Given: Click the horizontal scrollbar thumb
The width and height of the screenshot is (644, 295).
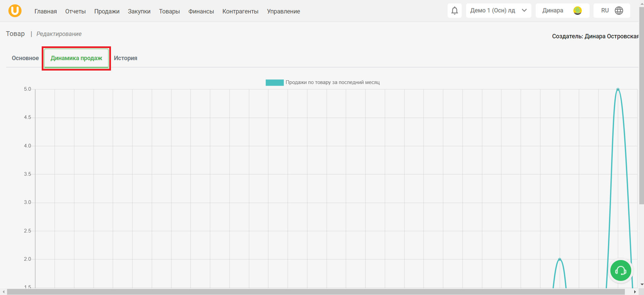Looking at the screenshot, I should click(x=316, y=292).
